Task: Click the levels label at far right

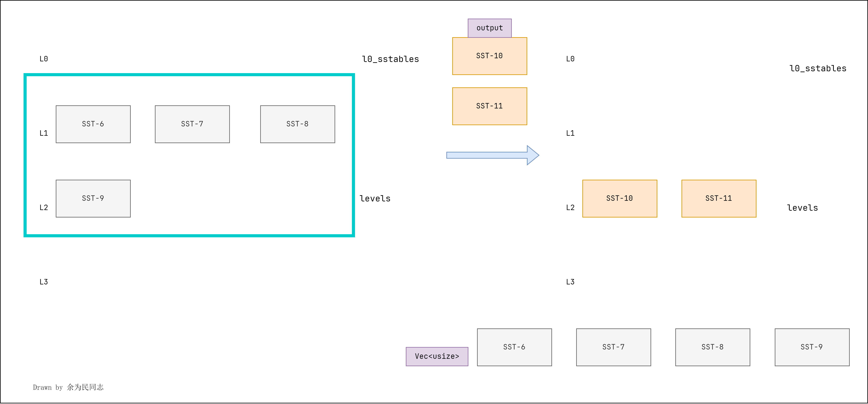Action: point(802,208)
